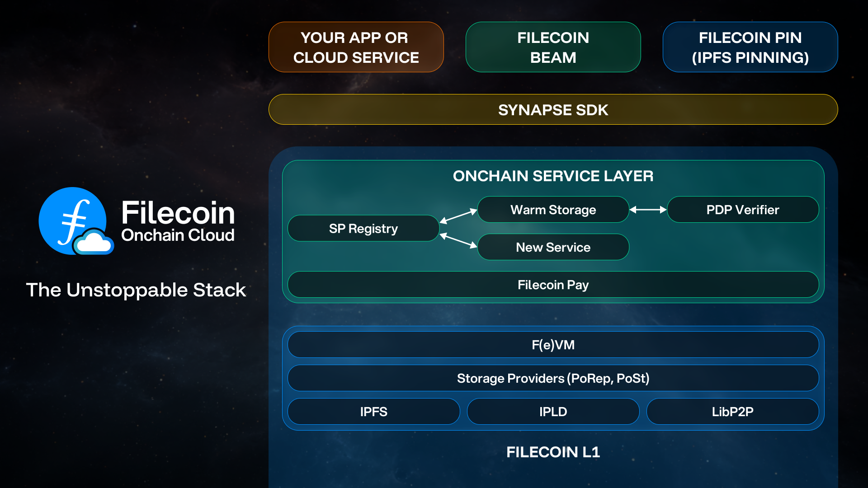
Task: Click the arrow between Warm Storage and PDP Verifier
Action: point(648,210)
